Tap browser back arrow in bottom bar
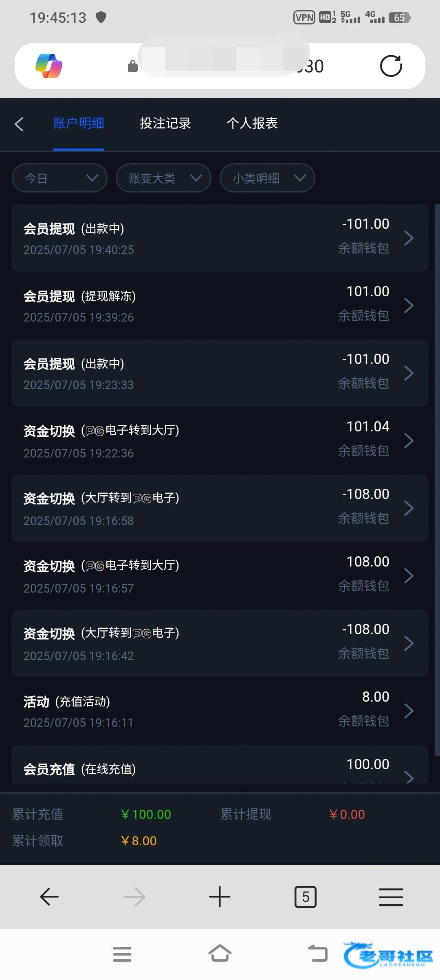Screen dimensions: 440x980 pyautogui.click(x=49, y=897)
